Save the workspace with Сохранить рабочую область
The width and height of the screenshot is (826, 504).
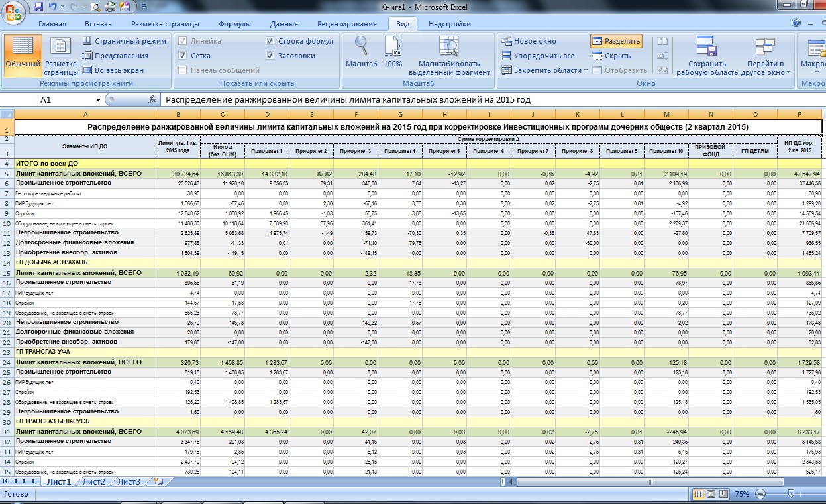pos(707,56)
